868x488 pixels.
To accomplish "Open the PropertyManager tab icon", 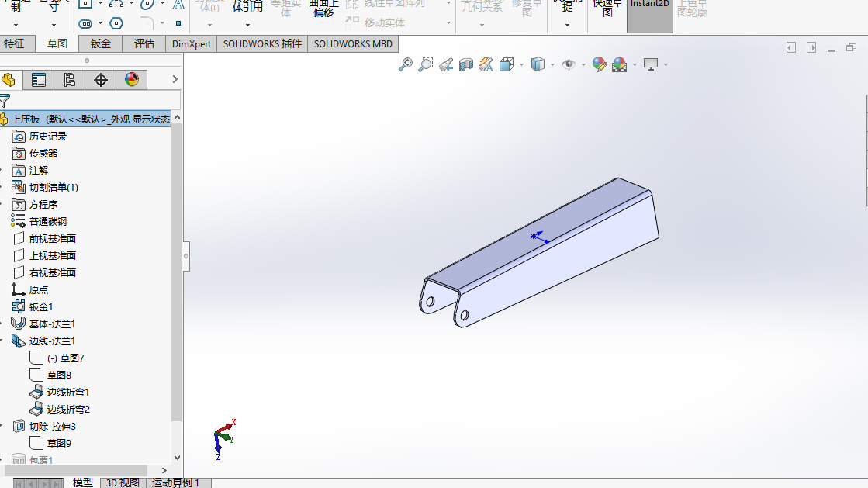I will 39,80.
